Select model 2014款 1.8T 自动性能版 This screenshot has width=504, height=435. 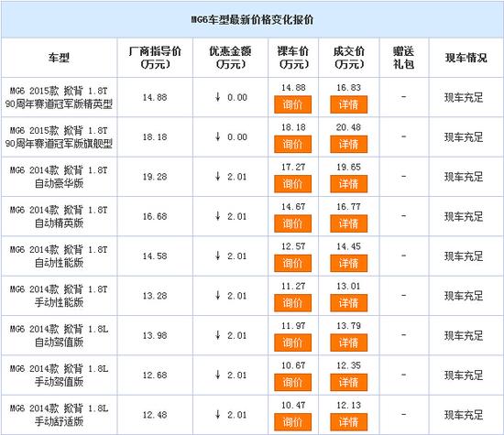coord(59,256)
